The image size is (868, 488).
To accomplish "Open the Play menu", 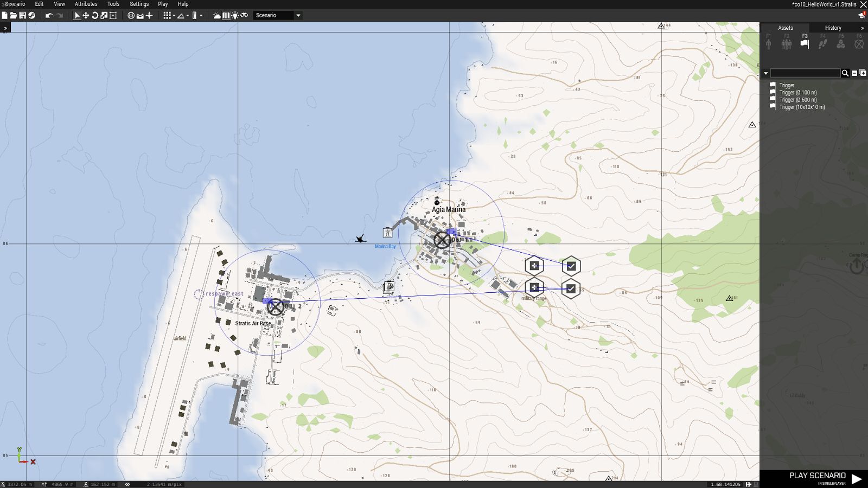I will tap(163, 4).
